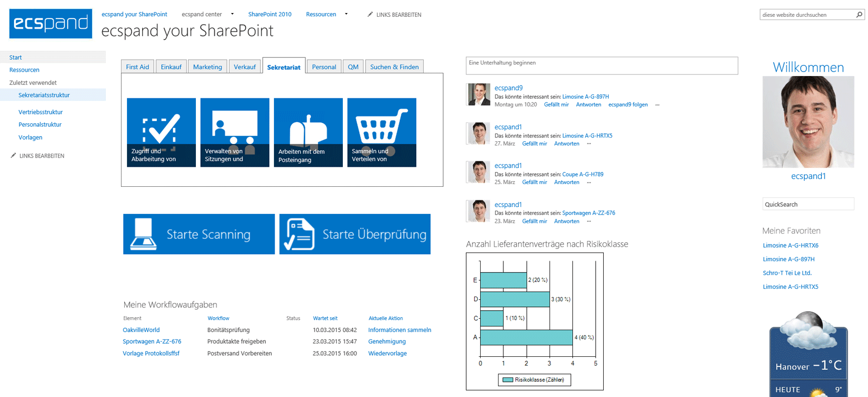Select Vertriebsstruktur in the left navigation
The width and height of the screenshot is (868, 397).
click(41, 112)
